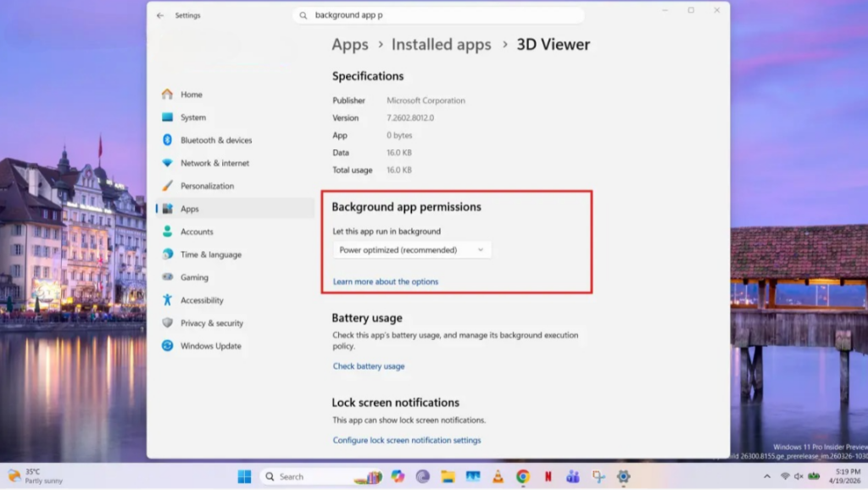Click the Microsoft Corporation publisher value
Viewport: 868px width, 490px height.
(426, 101)
